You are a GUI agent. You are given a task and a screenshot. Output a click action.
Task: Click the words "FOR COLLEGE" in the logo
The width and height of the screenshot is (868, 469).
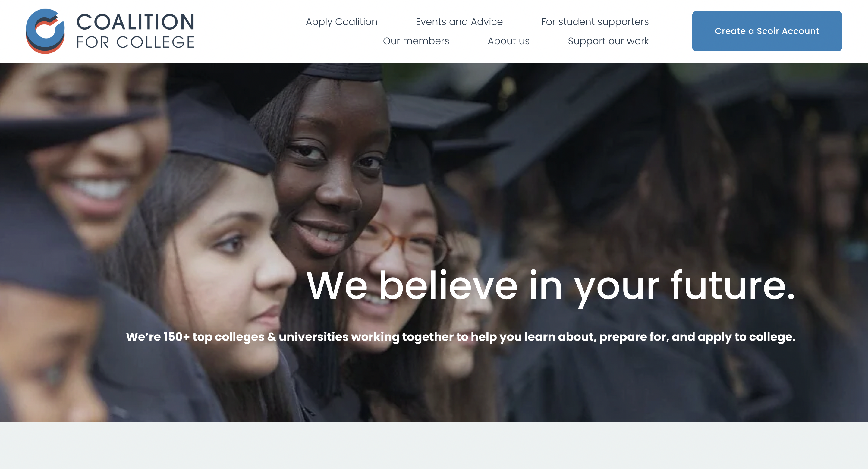(135, 42)
